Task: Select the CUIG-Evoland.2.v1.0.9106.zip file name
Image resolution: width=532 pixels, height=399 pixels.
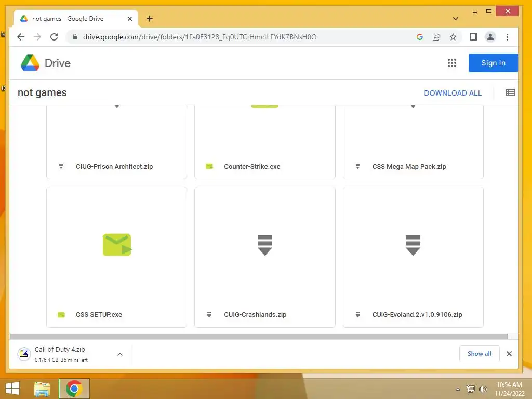Action: 417,314
